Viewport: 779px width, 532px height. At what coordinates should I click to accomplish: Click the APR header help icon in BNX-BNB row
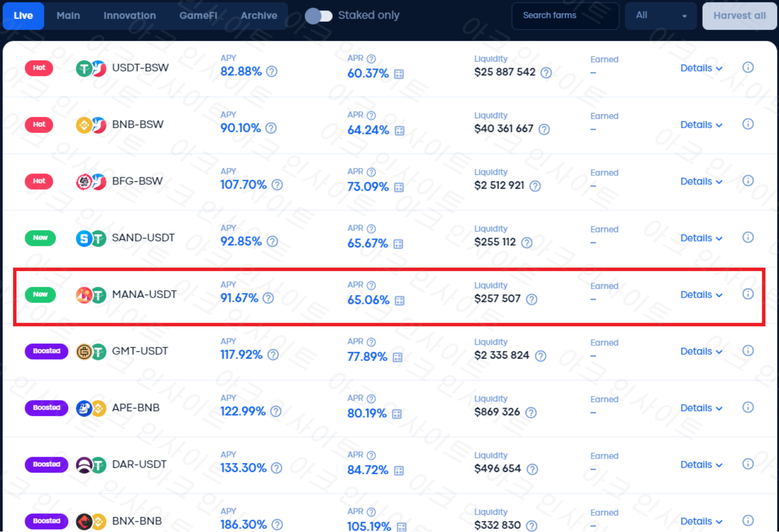pos(371,512)
